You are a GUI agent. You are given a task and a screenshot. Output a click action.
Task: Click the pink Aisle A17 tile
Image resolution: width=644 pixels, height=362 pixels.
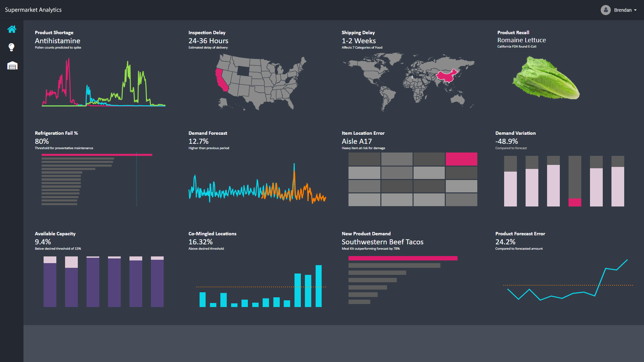461,159
